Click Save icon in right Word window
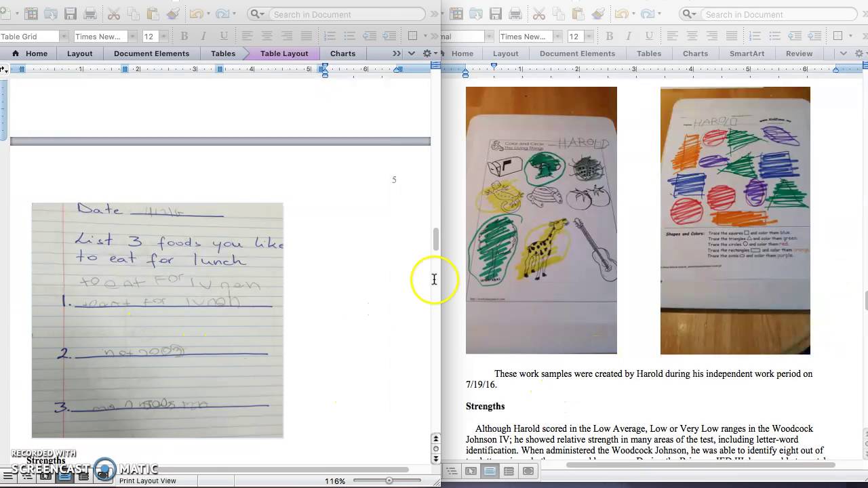Screen dimensions: 868x488 point(496,14)
